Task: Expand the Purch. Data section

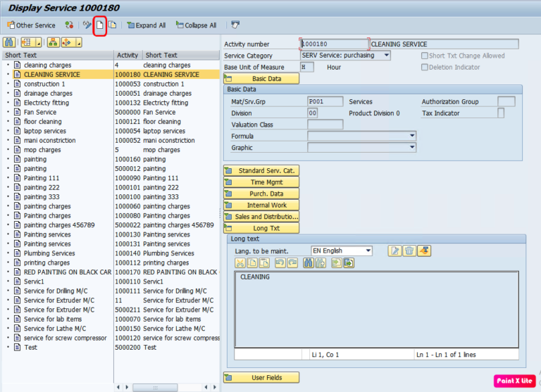Action: click(261, 194)
